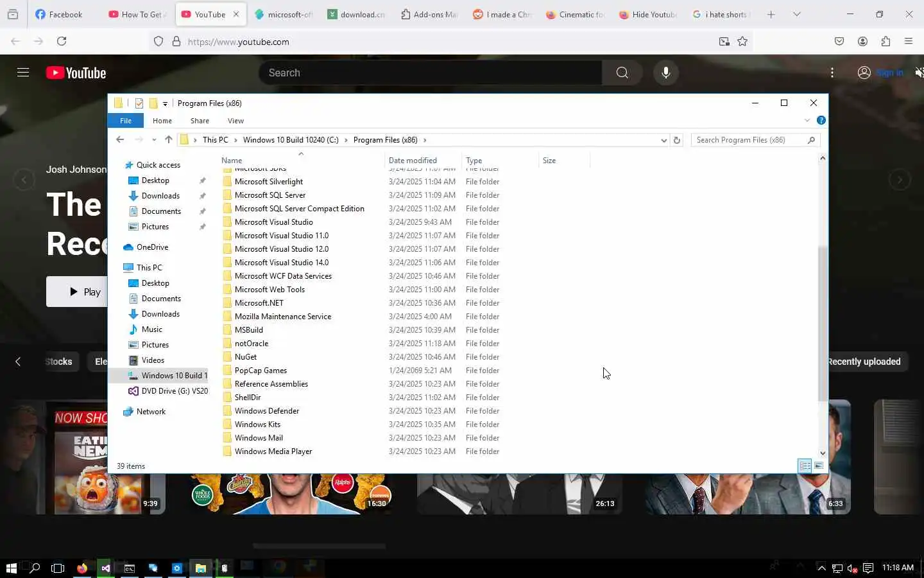This screenshot has width=924, height=578.
Task: Reload the page in Firefox
Action: (62, 41)
